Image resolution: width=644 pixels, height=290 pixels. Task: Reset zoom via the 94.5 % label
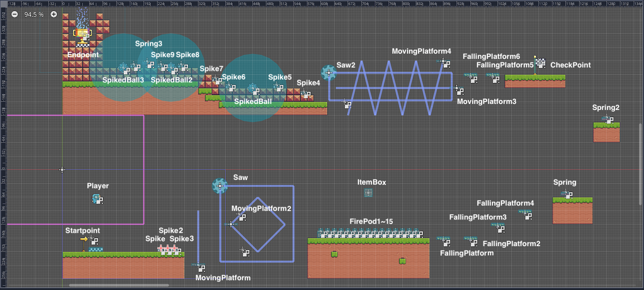[34, 14]
